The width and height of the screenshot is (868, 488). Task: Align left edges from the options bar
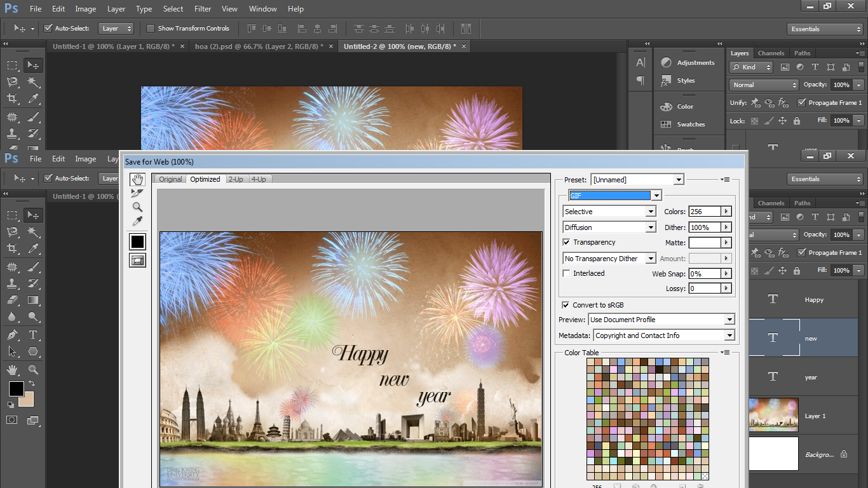(x=302, y=29)
